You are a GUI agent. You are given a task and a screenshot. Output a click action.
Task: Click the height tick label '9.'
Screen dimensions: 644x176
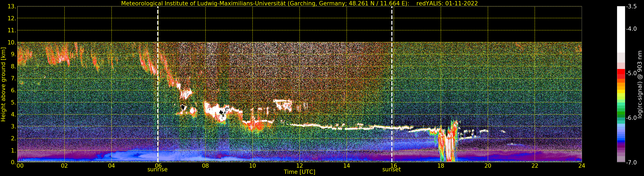point(13,54)
